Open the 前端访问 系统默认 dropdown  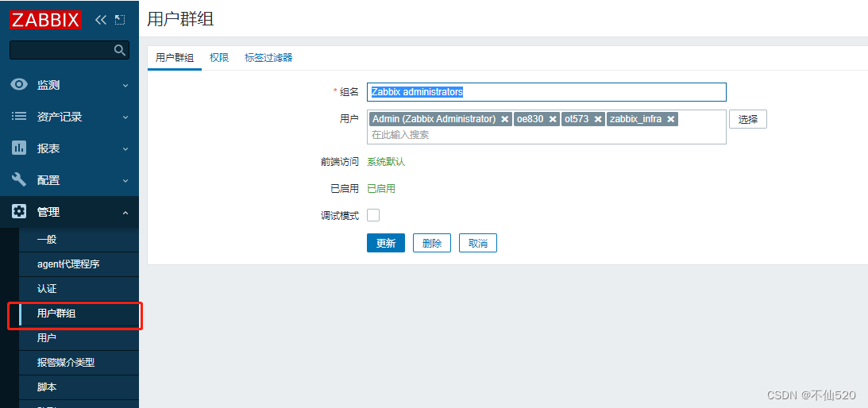(x=387, y=162)
